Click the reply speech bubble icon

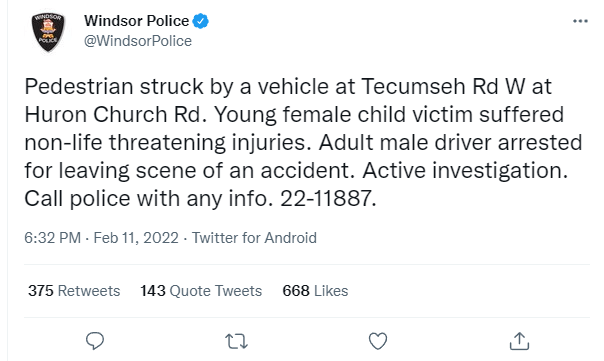click(x=95, y=341)
